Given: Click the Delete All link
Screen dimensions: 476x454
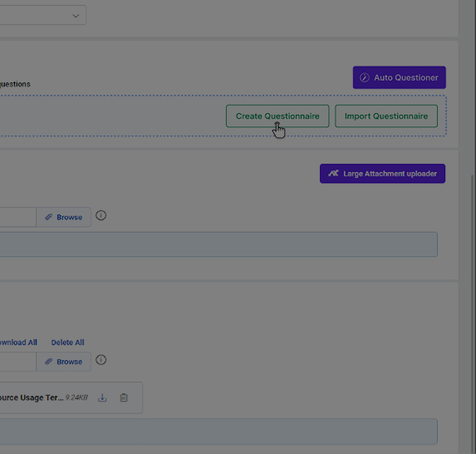Looking at the screenshot, I should (x=67, y=343).
